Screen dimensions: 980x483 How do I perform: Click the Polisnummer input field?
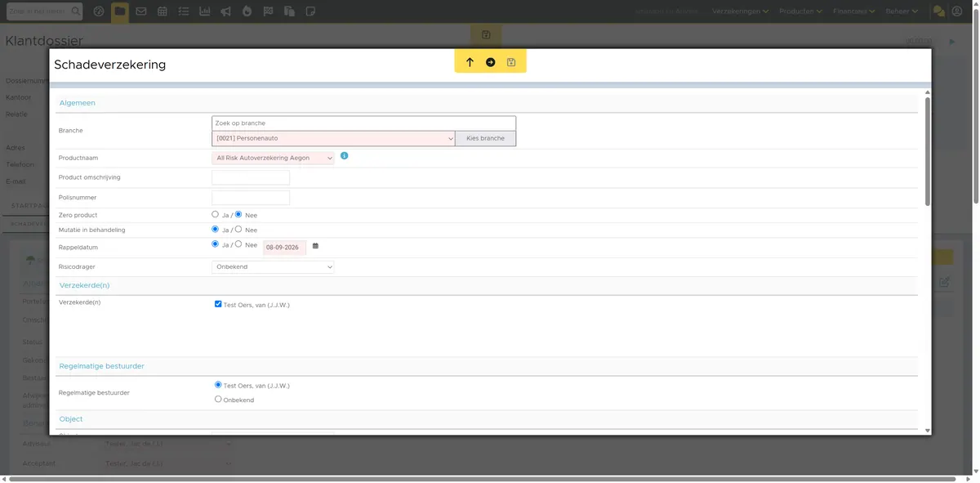(x=251, y=197)
